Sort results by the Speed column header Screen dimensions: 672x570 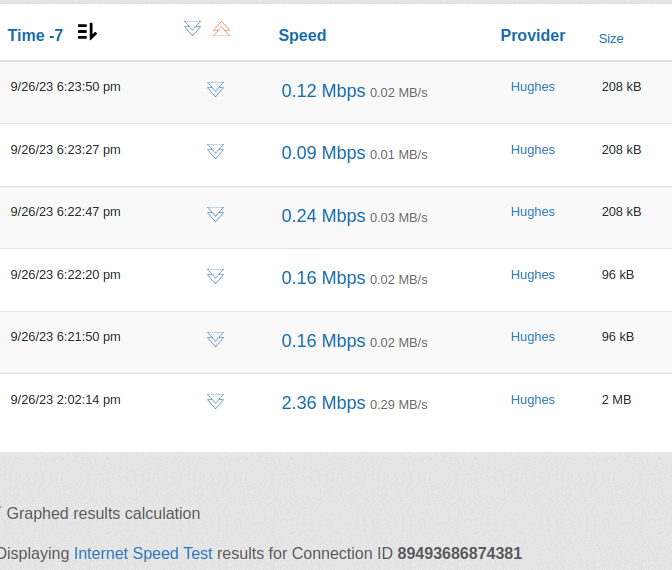(302, 35)
